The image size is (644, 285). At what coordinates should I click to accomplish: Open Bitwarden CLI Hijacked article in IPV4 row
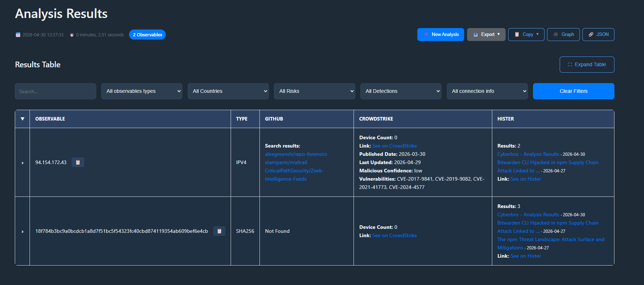(548, 166)
